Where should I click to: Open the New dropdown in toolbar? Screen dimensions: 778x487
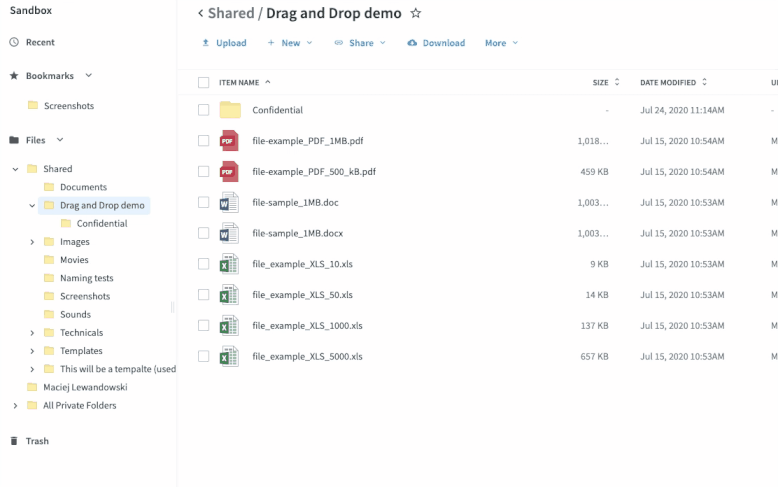click(290, 43)
